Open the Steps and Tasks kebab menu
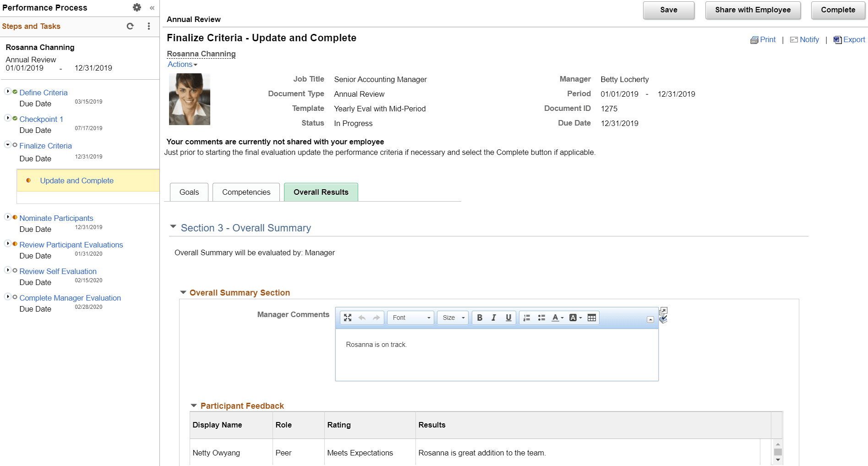This screenshot has height=466, width=868. coord(148,26)
